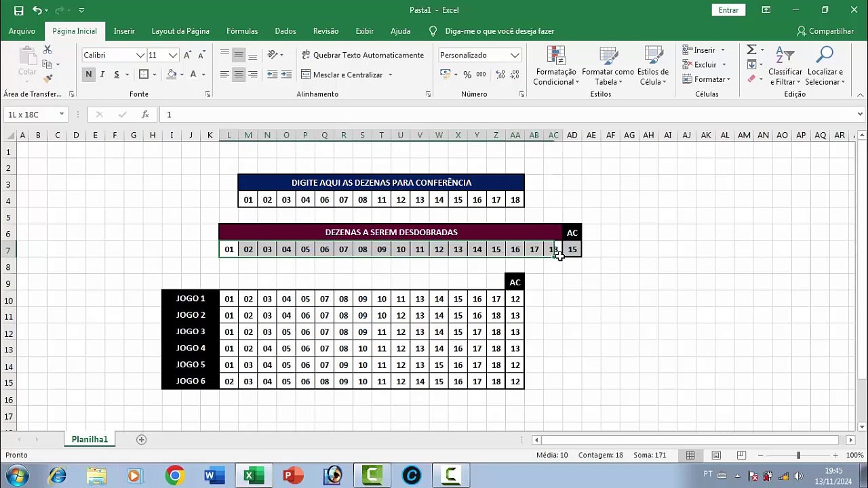This screenshot has height=488, width=868.
Task: Click the Entrar sign-in button
Action: (x=728, y=10)
